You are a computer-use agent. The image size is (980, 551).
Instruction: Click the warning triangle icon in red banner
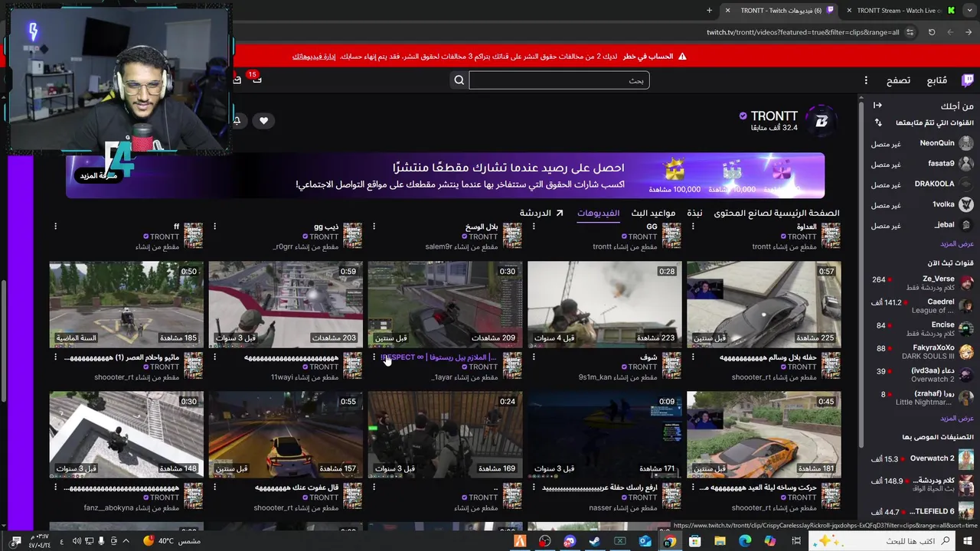tap(682, 57)
